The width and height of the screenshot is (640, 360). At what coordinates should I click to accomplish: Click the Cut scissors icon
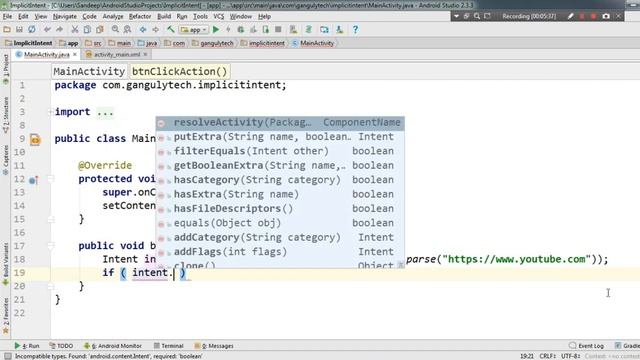[75, 29]
